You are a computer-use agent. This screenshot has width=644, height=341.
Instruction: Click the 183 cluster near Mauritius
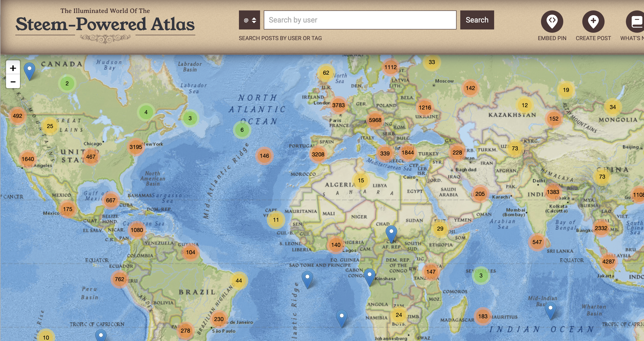tap(483, 316)
